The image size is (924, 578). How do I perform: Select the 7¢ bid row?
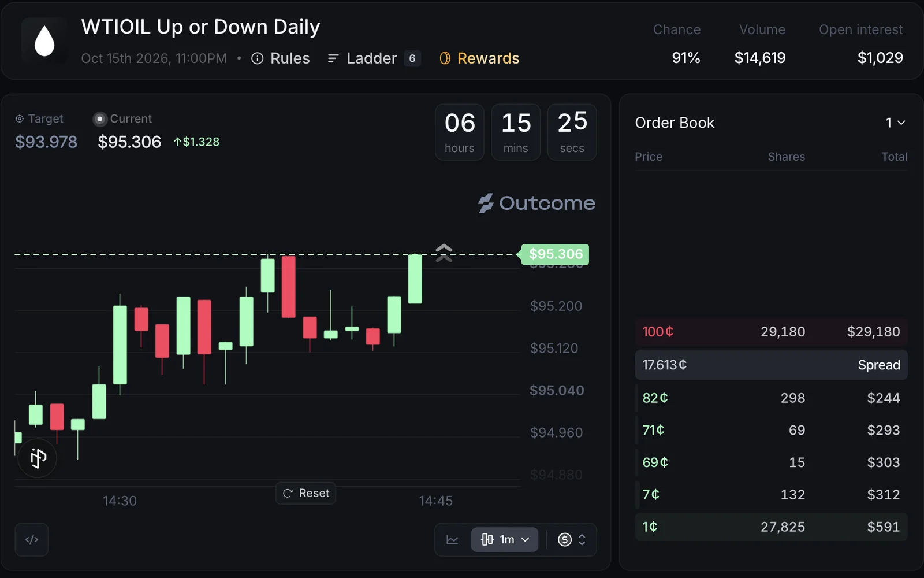coord(771,495)
